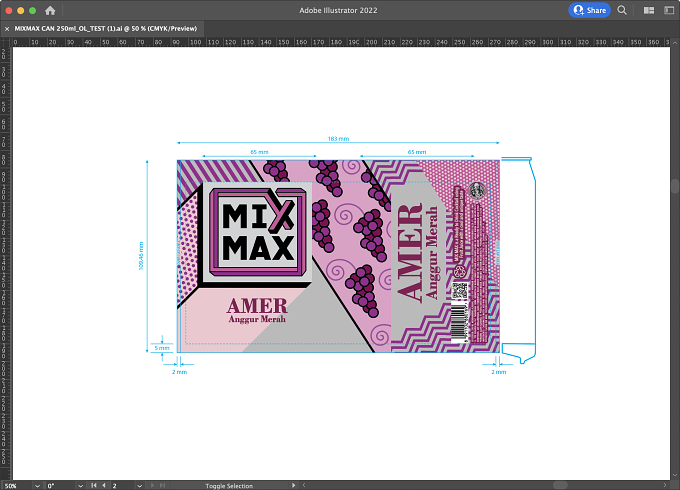680x490 pixels.
Task: Go to next artboard arrow
Action: [152, 486]
